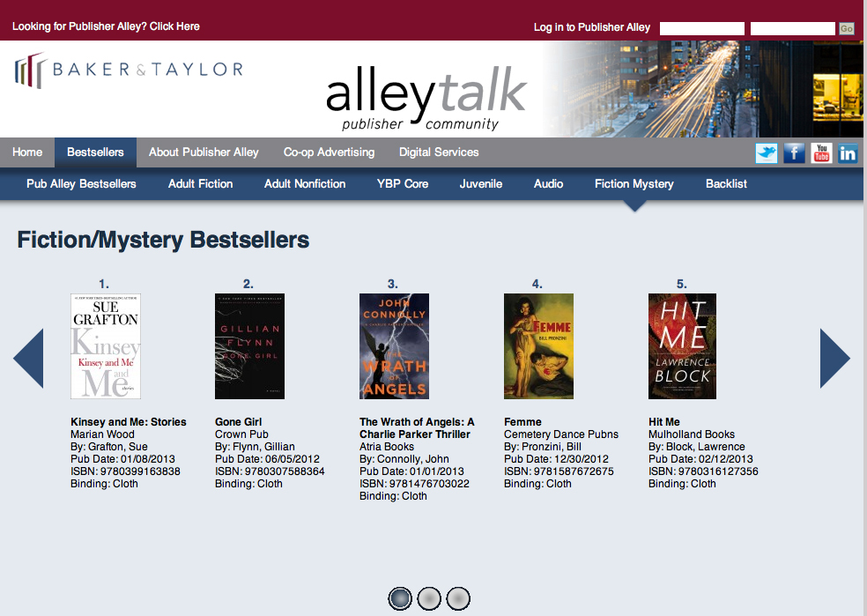Click 'By: Pronzini, Bill' author line
The height and width of the screenshot is (616, 867).
[x=543, y=447]
